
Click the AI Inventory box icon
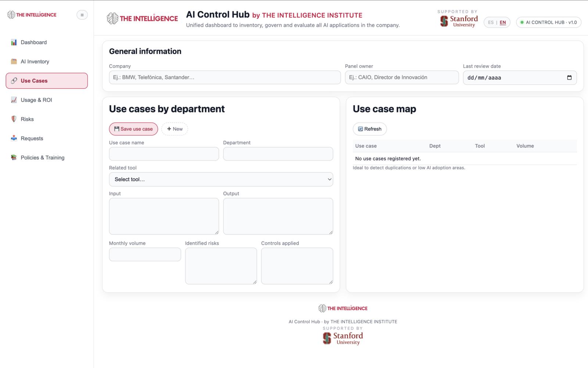pos(14,61)
